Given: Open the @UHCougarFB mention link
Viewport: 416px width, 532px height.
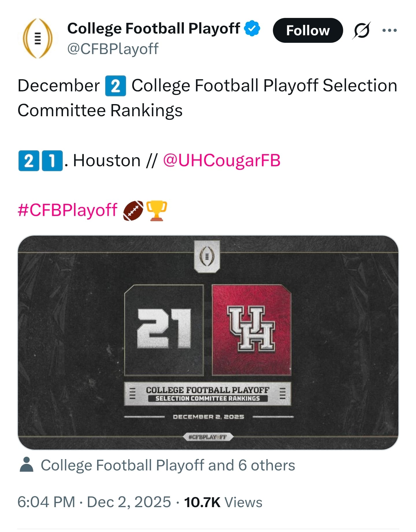Looking at the screenshot, I should click(221, 160).
